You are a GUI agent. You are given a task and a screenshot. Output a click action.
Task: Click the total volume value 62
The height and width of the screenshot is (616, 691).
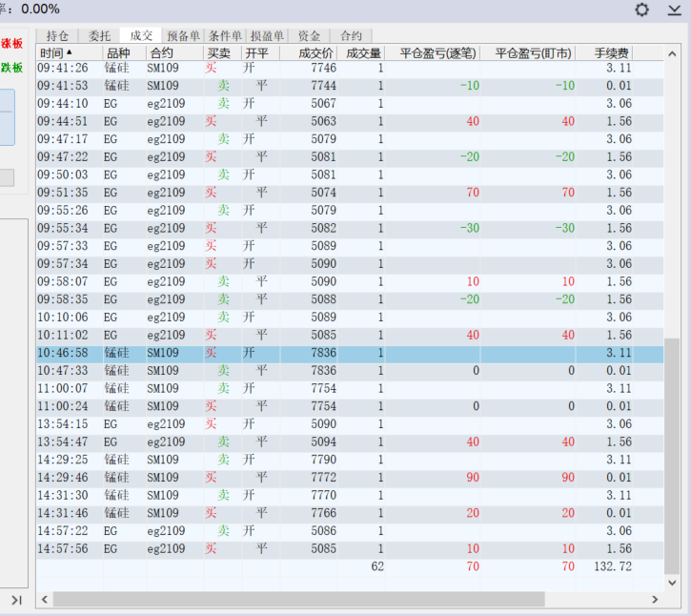pyautogui.click(x=377, y=566)
